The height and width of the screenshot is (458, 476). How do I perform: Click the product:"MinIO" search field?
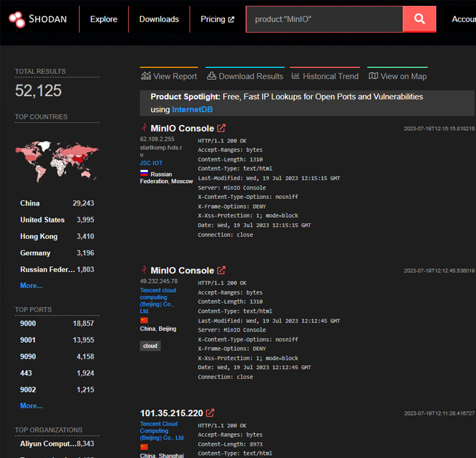[x=324, y=19]
